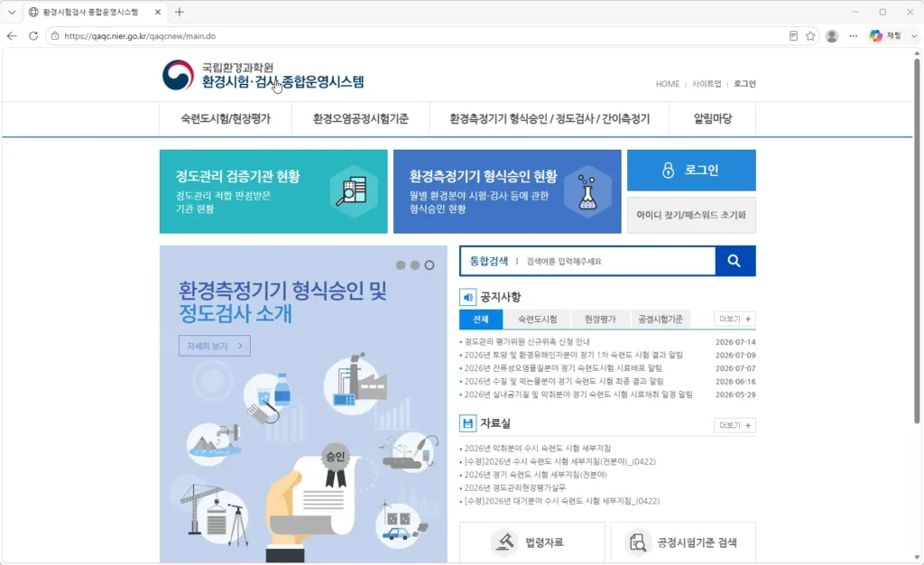Expand the chevron beside 채팅
Image resolution: width=924 pixels, height=565 pixels.
point(914,36)
